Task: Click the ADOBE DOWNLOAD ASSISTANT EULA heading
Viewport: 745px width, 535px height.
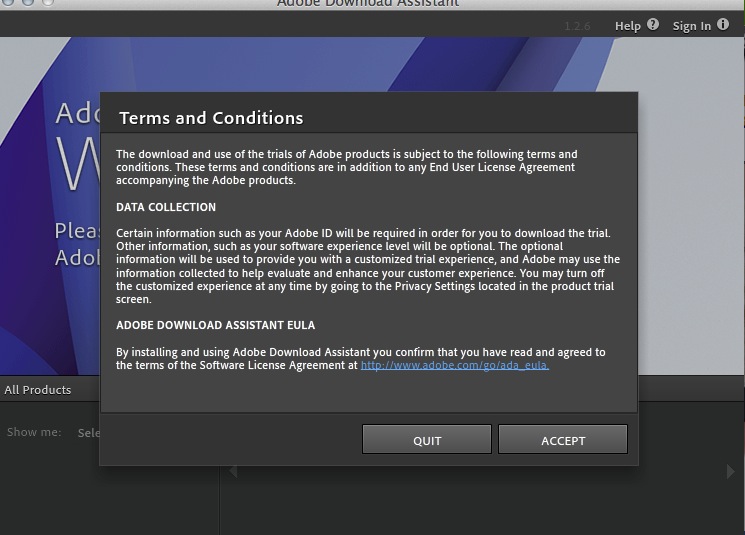Action: [x=215, y=326]
